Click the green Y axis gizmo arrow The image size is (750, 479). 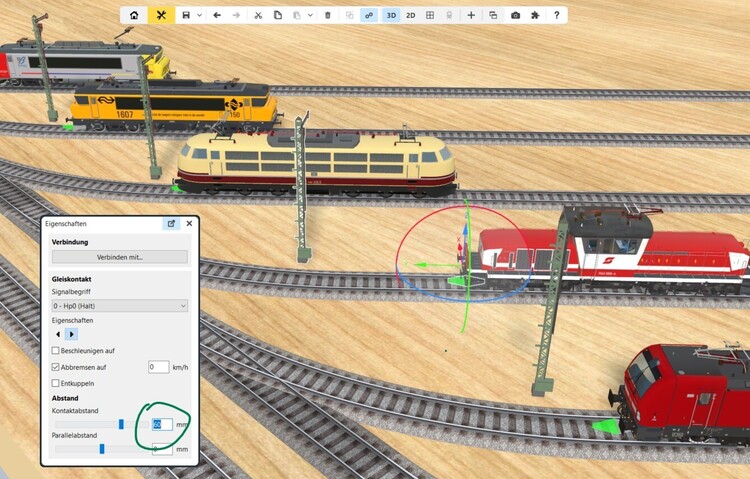tap(422, 264)
